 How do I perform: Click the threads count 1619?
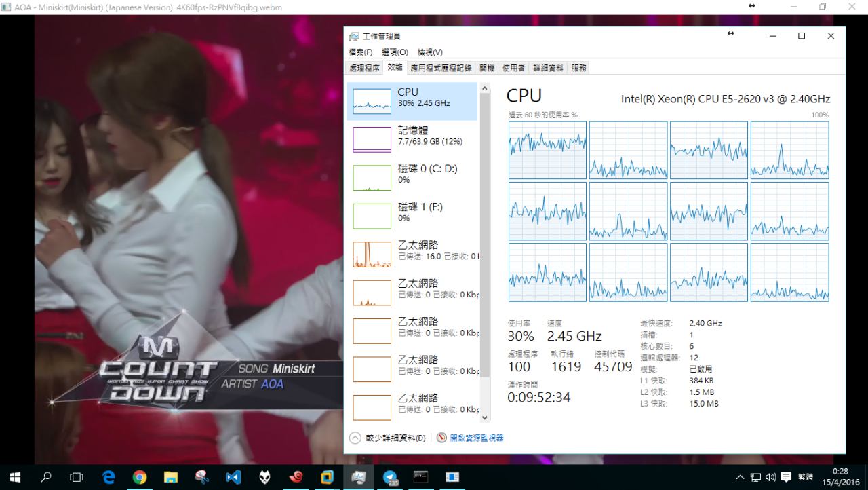(x=566, y=366)
